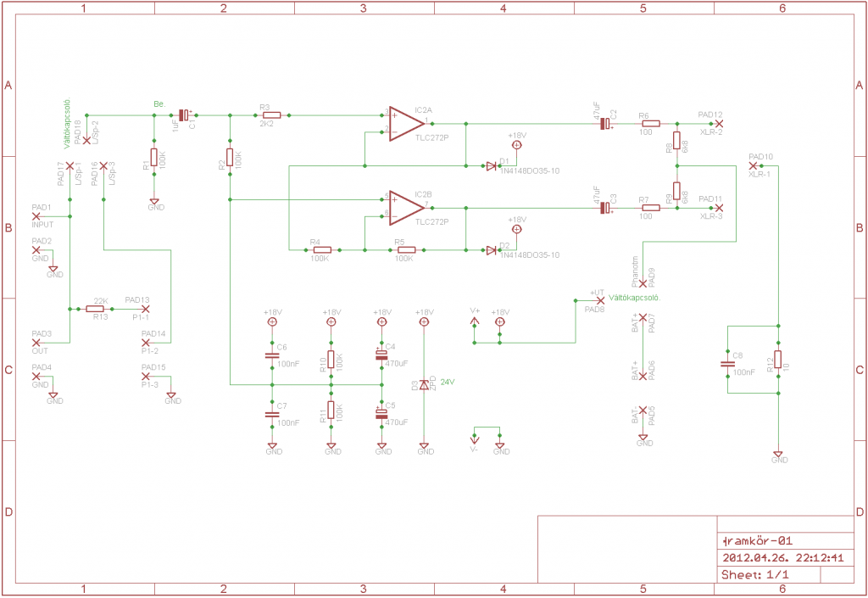This screenshot has height=598, width=868.
Task: Select the PAD17 L/Sp-1 cross marker
Action: tap(70, 165)
